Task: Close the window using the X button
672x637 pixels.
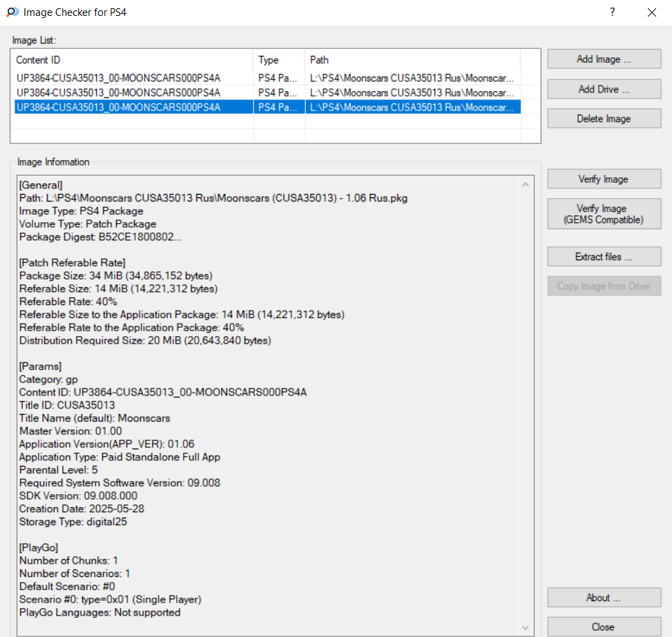Action: tap(652, 12)
